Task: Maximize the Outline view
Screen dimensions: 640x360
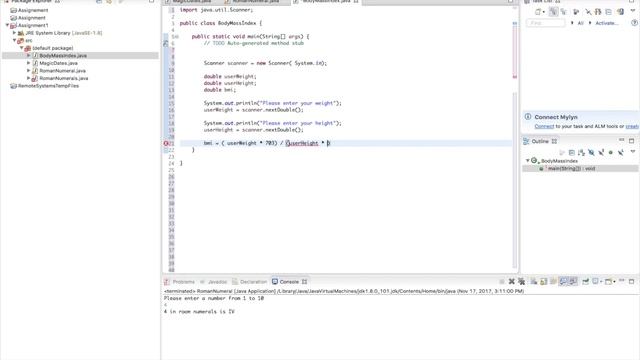Action: 631,141
